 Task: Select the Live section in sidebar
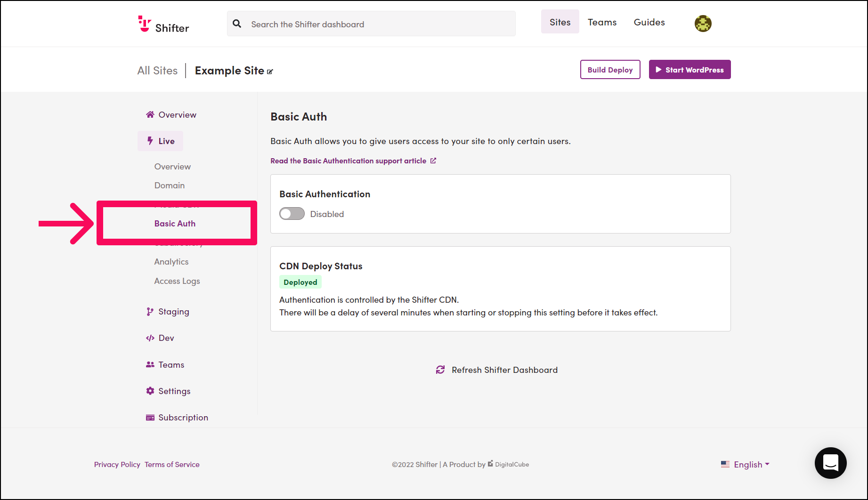tap(160, 141)
